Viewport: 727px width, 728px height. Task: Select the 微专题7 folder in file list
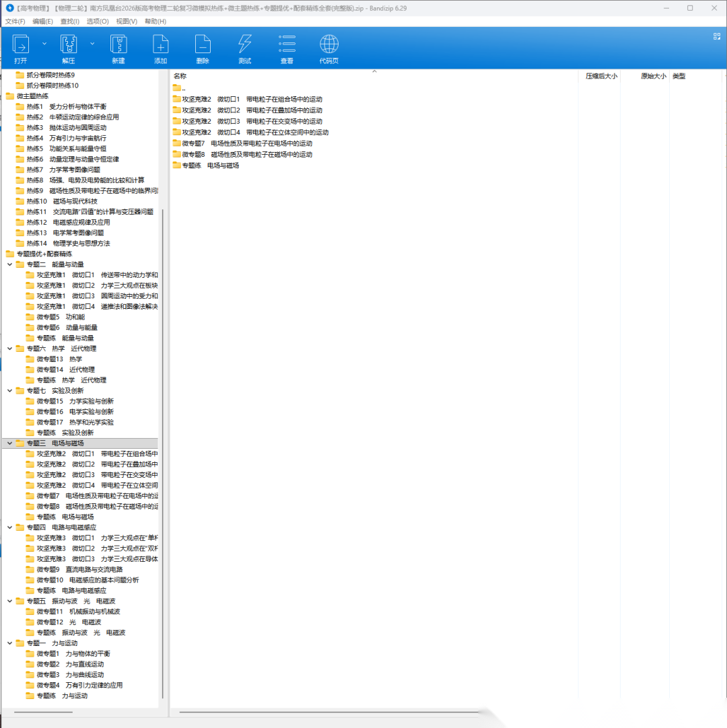point(242,143)
